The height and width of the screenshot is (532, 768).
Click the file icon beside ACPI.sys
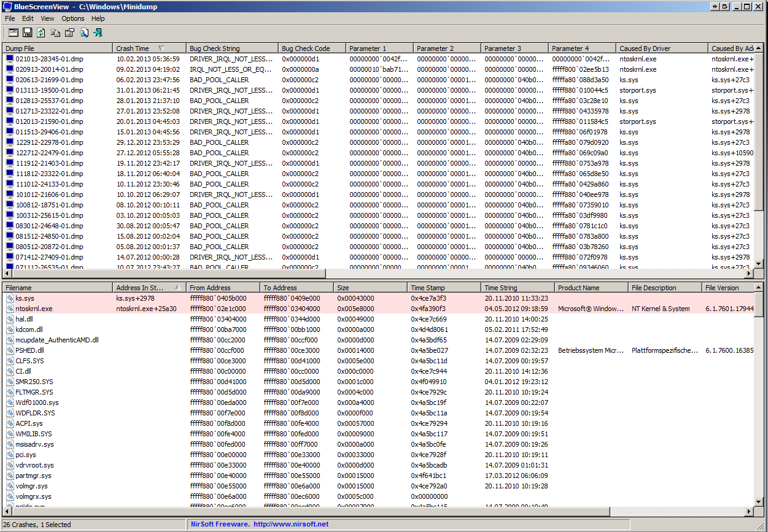point(10,423)
